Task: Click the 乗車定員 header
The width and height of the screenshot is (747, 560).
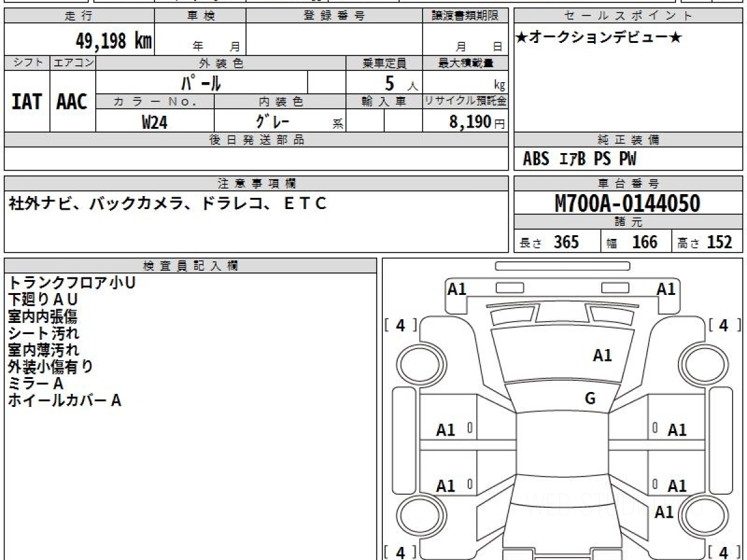Action: click(x=384, y=63)
